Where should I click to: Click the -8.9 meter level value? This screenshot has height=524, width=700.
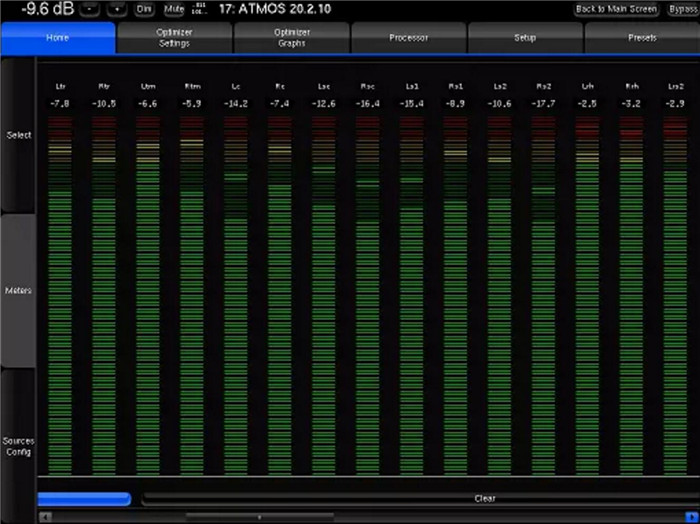pos(455,104)
